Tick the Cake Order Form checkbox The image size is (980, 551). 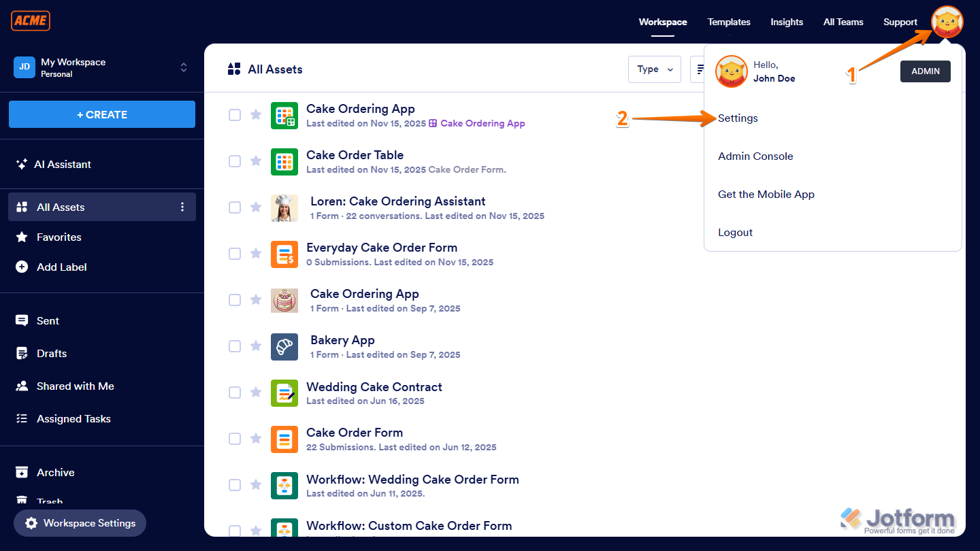pyautogui.click(x=235, y=439)
